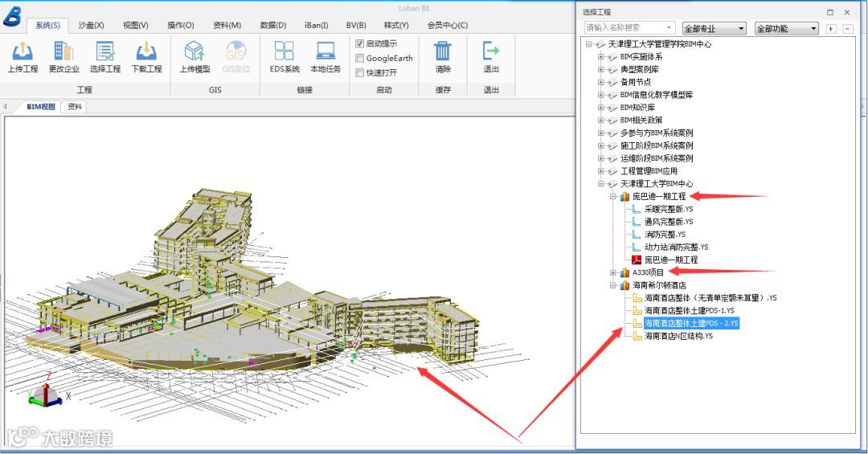
Task: Click the GIS定位 location icon
Action: tap(235, 51)
